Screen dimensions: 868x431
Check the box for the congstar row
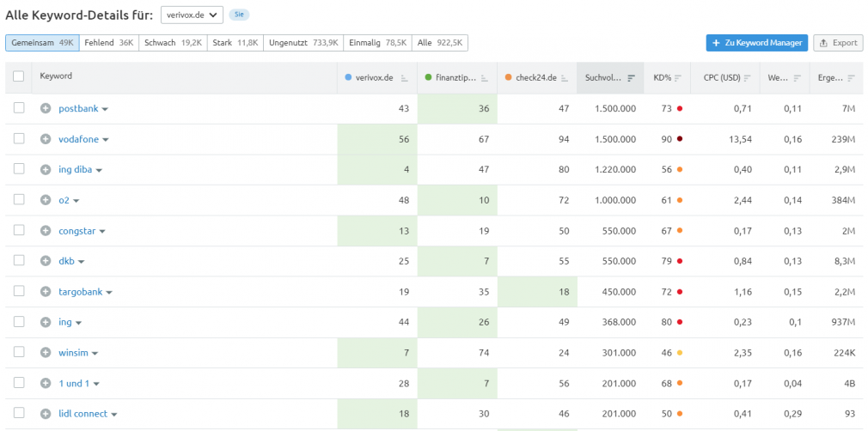pos(19,229)
